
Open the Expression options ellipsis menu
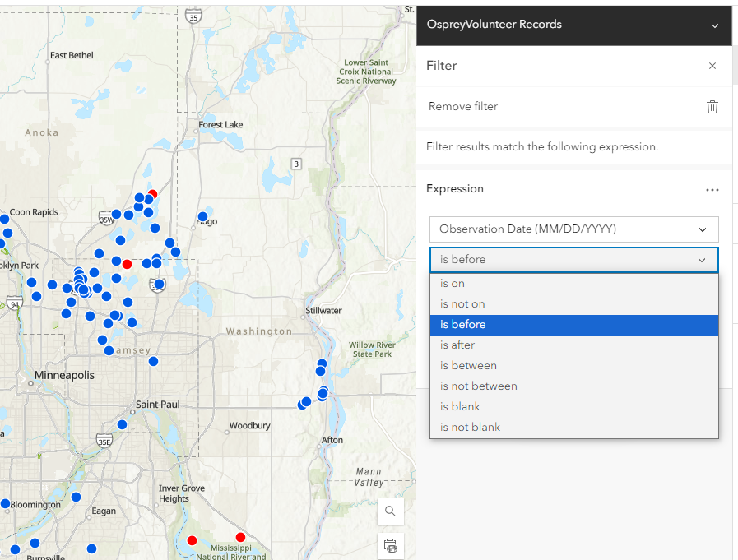(711, 189)
